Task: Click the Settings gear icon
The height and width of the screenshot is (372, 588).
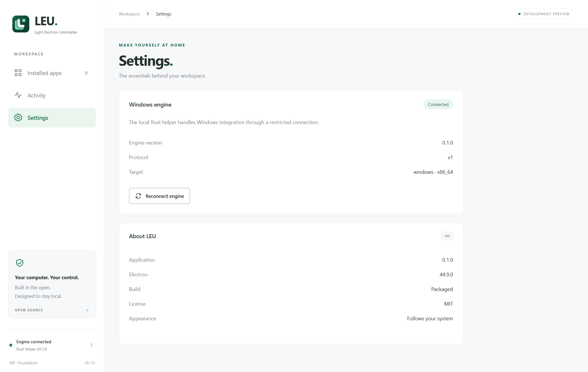Action: click(18, 117)
